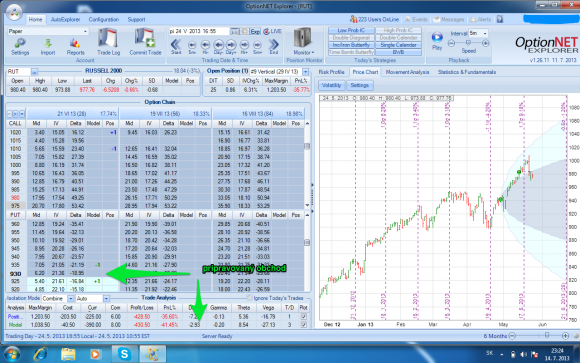This screenshot has width=580, height=363.
Task: Open the Settings gear in Account group
Action: click(x=20, y=44)
